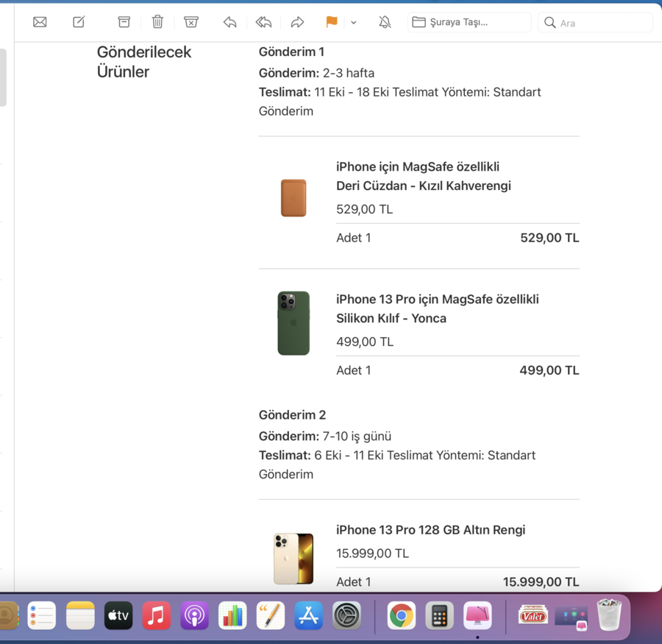Screen dimensions: 662x644
Task: Click left sidebar scrollbar handle
Action: pyautogui.click(x=3, y=78)
